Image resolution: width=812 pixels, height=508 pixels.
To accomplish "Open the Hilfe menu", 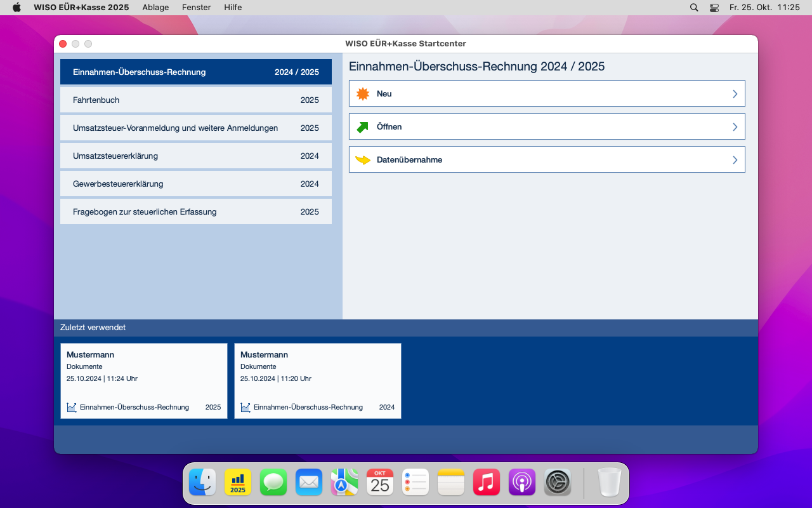I will click(233, 8).
